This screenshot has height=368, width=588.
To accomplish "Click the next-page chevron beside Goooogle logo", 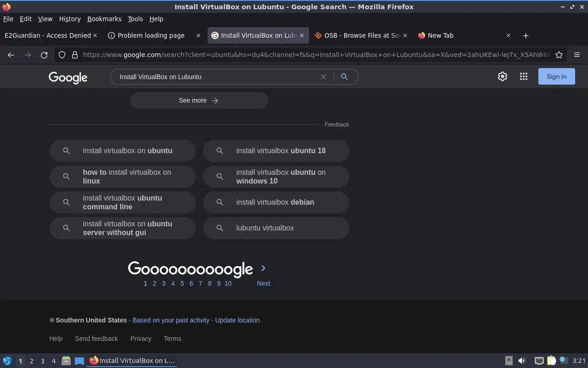I will tap(263, 268).
